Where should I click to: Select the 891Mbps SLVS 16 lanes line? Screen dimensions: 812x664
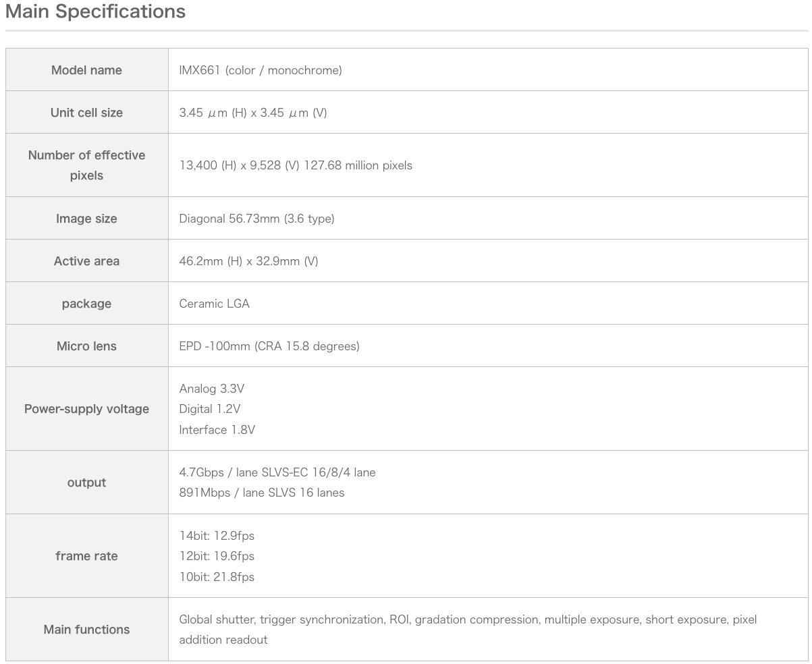tap(262, 493)
